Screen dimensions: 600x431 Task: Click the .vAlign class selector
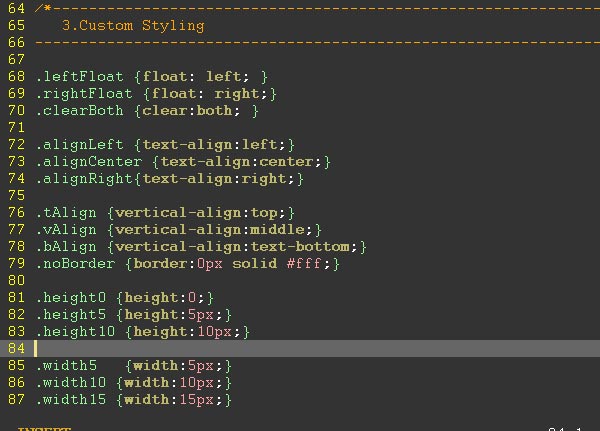tap(66, 230)
